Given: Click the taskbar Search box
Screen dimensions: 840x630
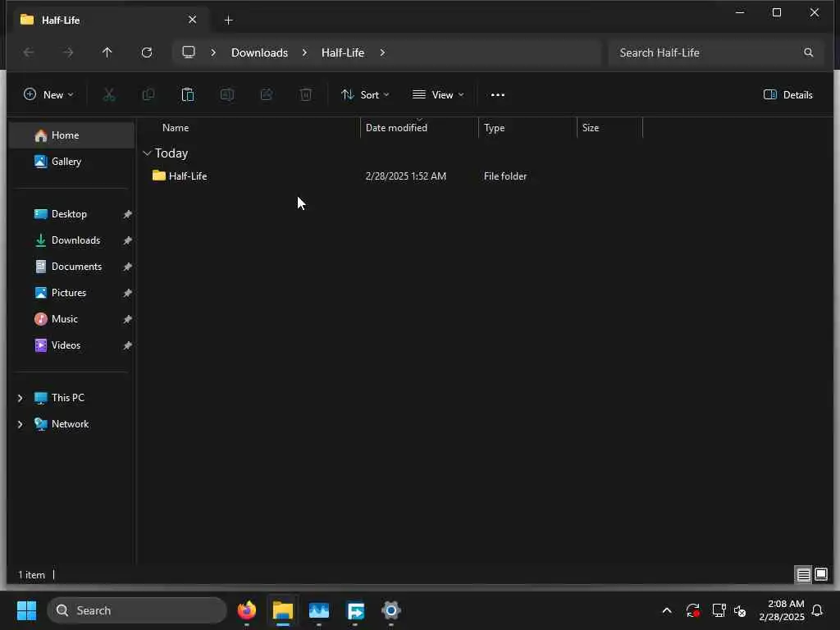Looking at the screenshot, I should click(x=137, y=610).
